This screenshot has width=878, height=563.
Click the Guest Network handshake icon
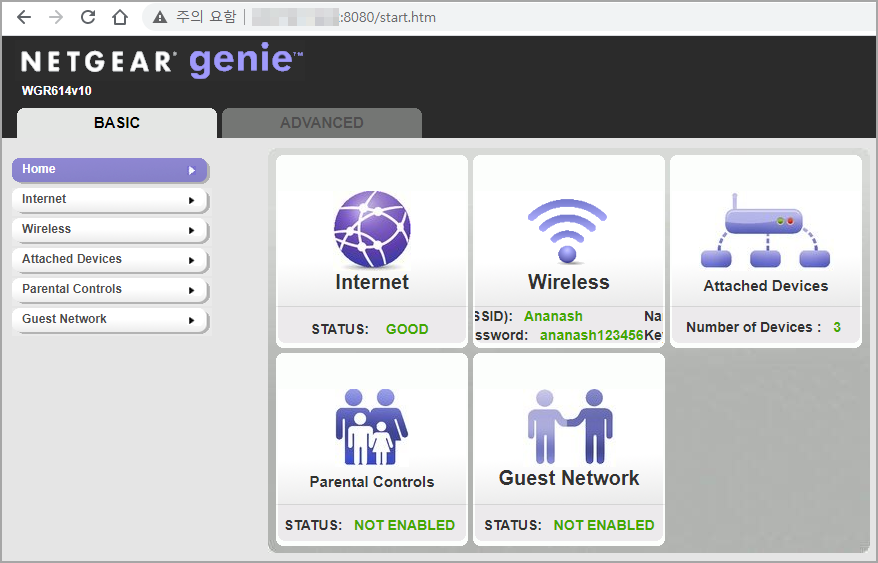tap(569, 426)
